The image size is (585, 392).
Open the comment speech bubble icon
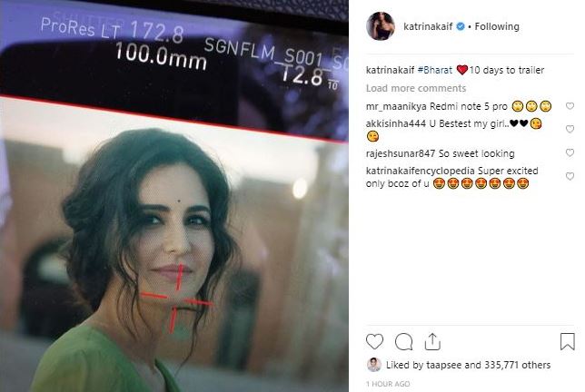coord(403,342)
